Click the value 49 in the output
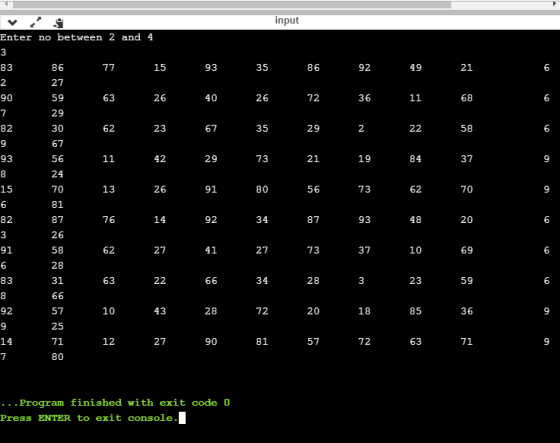 tap(415, 68)
